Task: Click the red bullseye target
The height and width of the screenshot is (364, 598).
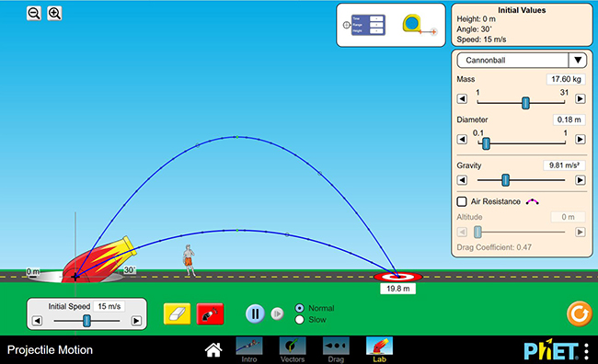Action: tap(397, 277)
